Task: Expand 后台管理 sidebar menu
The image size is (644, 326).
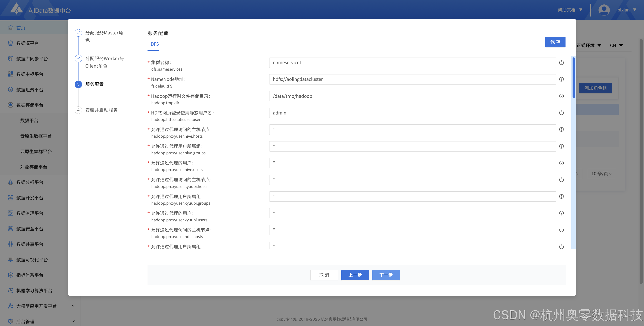Action: coord(73,321)
